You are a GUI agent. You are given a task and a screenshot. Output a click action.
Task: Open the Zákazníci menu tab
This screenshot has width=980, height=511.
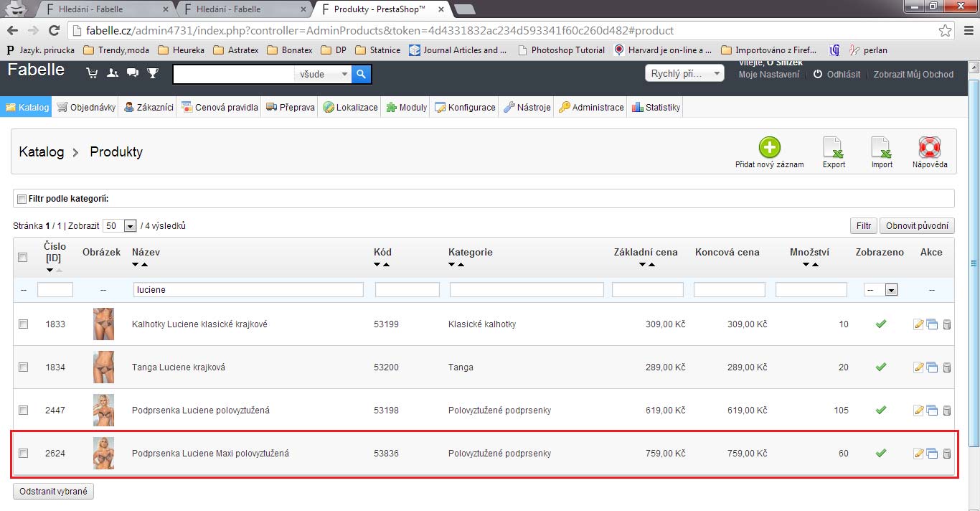pos(149,107)
